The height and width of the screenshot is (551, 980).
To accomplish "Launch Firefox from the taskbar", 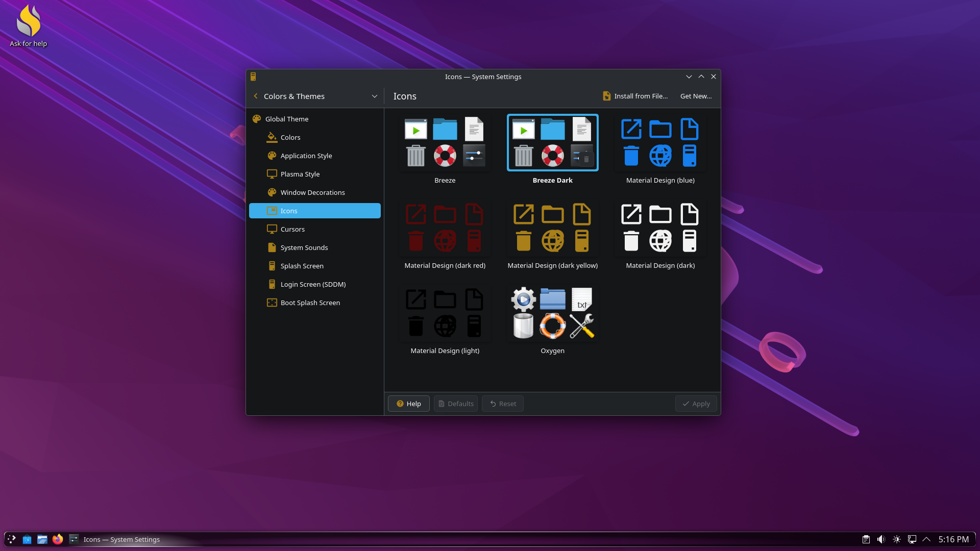I will [x=58, y=539].
